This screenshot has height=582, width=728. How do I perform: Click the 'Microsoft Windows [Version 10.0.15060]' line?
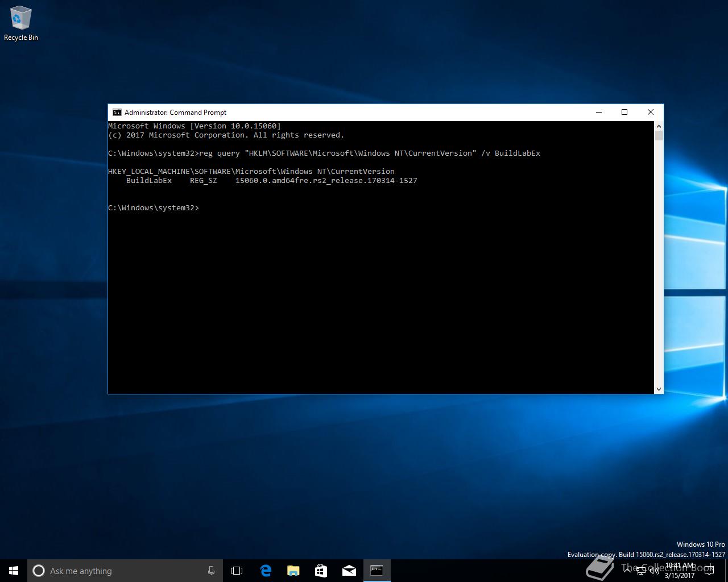195,126
